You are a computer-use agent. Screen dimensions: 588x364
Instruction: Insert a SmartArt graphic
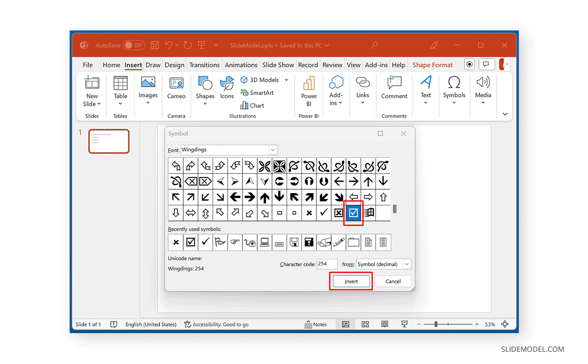point(257,93)
